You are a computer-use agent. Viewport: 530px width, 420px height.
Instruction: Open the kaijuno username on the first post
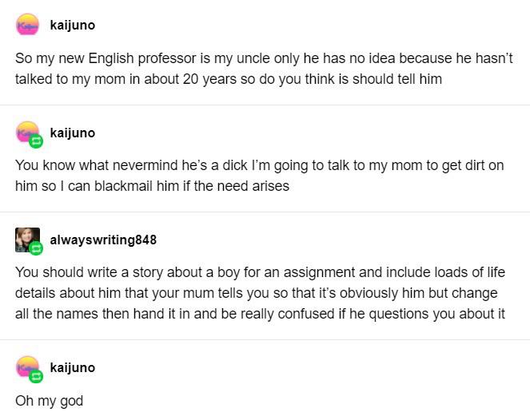click(72, 25)
